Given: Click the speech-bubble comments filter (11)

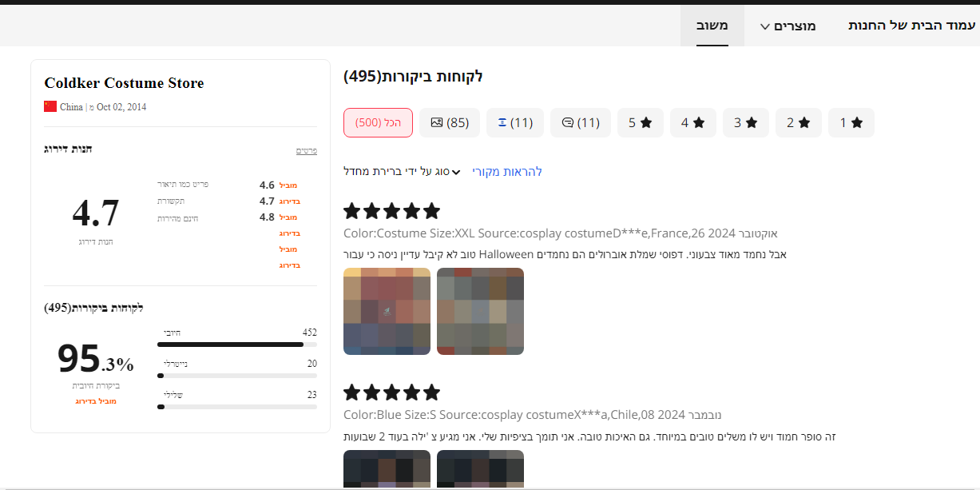Looking at the screenshot, I should (580, 122).
